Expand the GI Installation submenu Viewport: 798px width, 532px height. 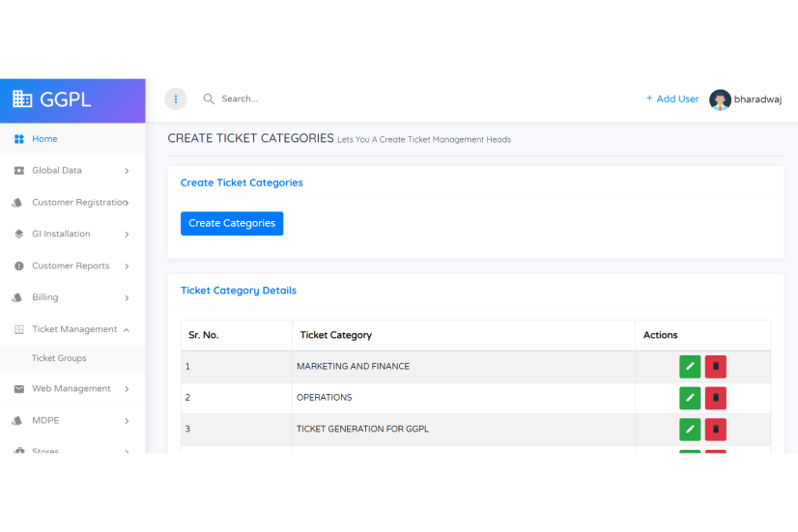[72, 234]
